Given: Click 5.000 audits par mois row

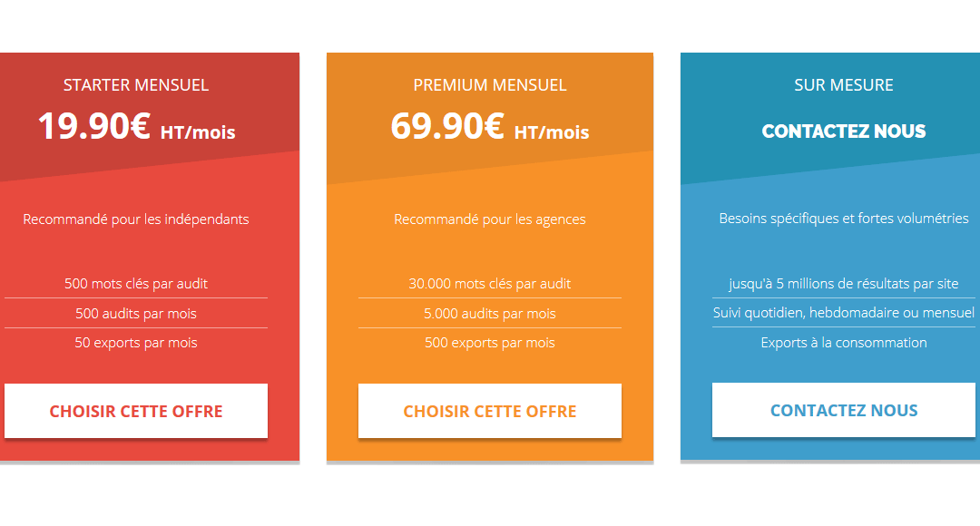Looking at the screenshot, I should click(490, 313).
